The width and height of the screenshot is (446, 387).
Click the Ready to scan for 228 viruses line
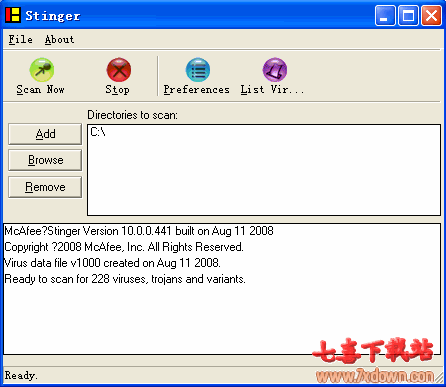pyautogui.click(x=125, y=279)
